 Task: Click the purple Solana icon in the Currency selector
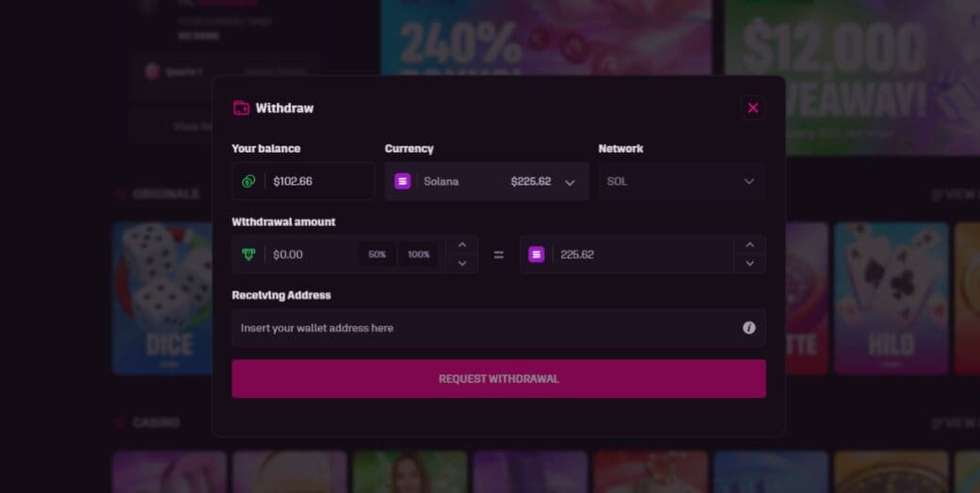coord(402,182)
